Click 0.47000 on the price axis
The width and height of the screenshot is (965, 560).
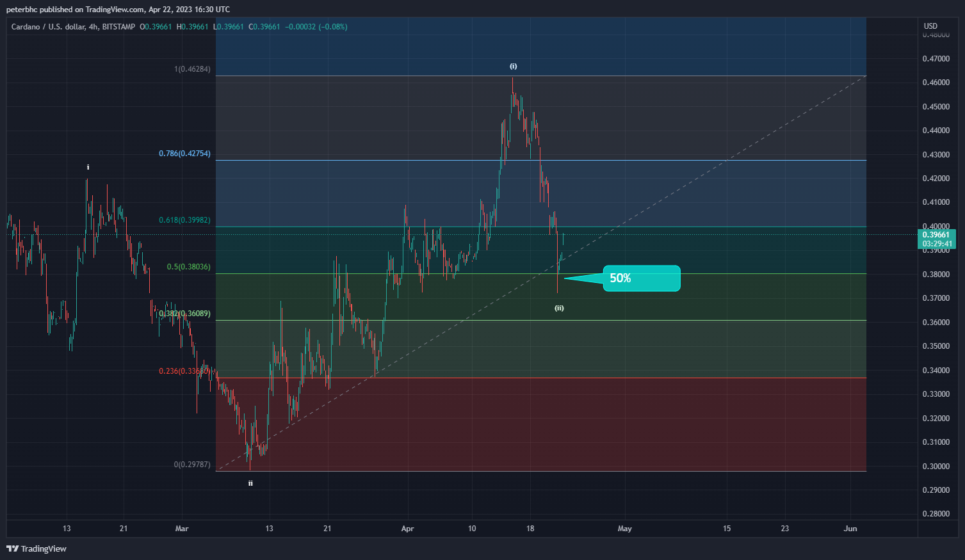936,59
